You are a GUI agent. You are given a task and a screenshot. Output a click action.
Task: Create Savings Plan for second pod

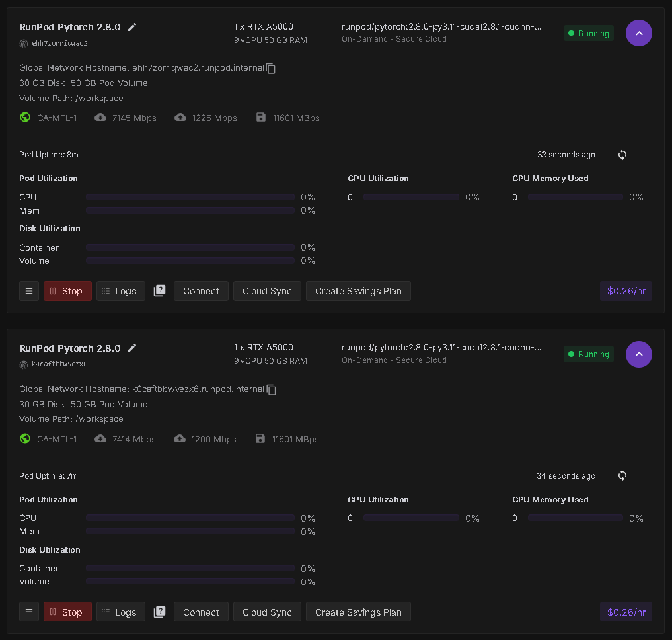(x=358, y=612)
